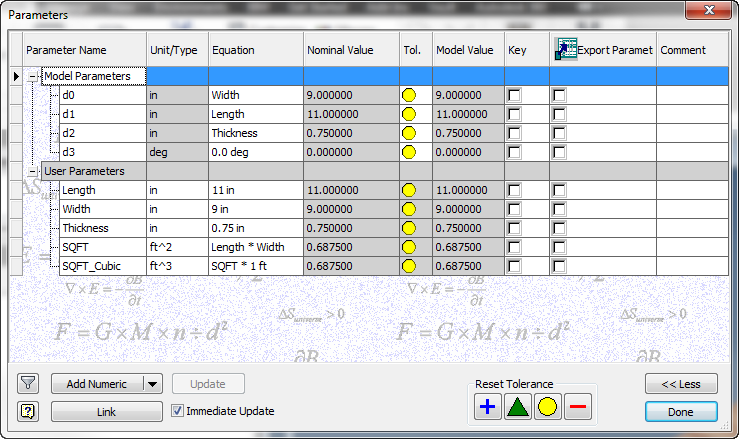
Task: Close the Parameters dialog
Action: click(x=709, y=9)
